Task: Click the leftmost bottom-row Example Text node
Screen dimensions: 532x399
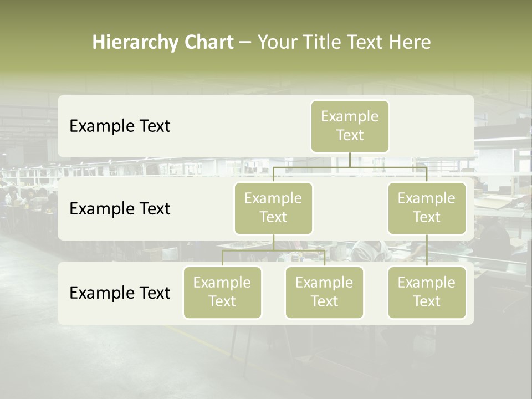Action: point(222,292)
